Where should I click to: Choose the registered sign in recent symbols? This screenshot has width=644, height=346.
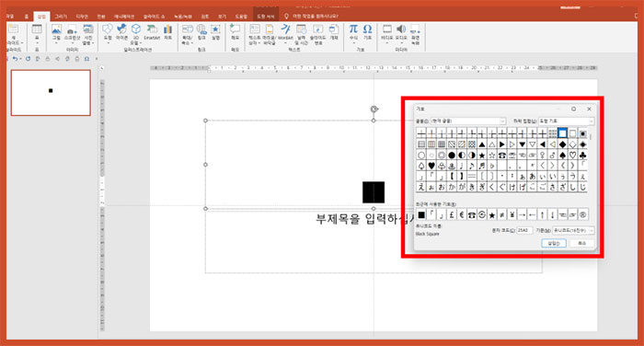pos(582,214)
